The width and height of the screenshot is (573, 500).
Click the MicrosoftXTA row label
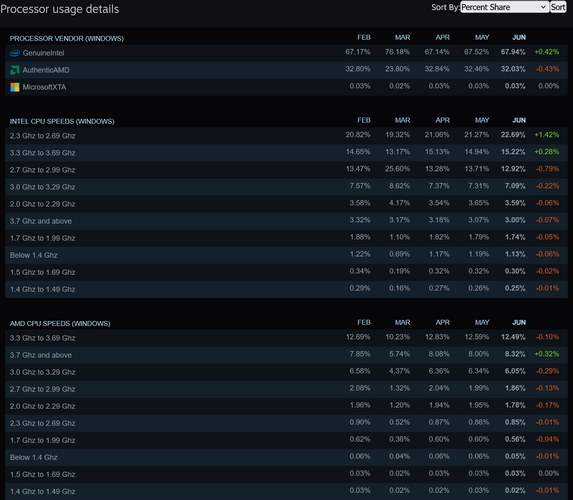[x=44, y=87]
